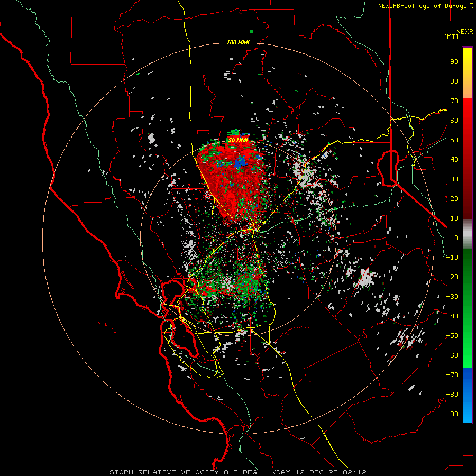The image size is (476, 476).
Task: Pick the gray zero-velocity segment of the color bar
Action: [467, 234]
